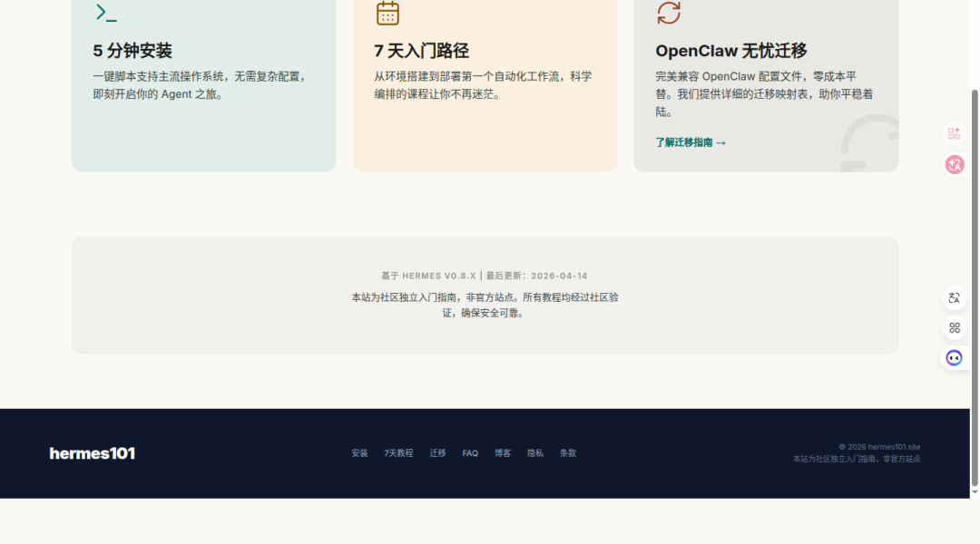Click the hermes101 logo in the footer
Viewport: 980px width, 544px height.
click(91, 453)
